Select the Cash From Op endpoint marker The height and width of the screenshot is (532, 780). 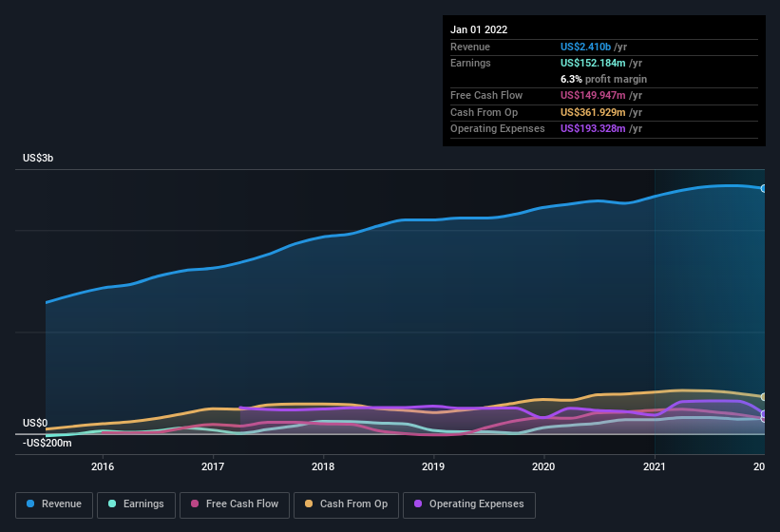coord(764,397)
